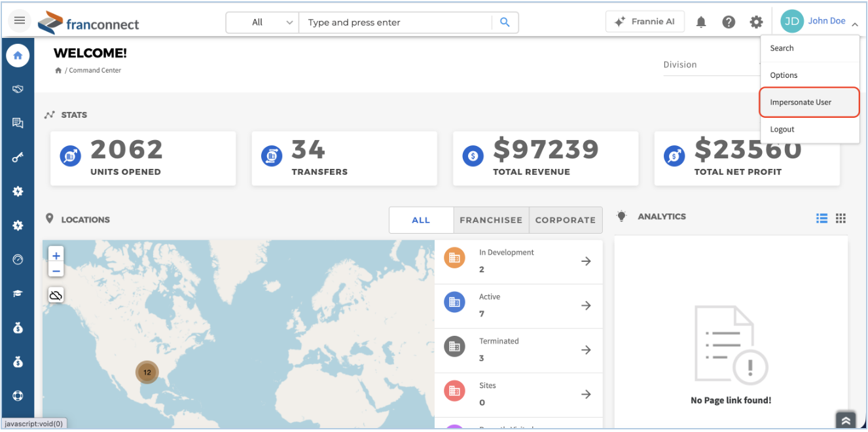Open the graduation cap training module

[x=18, y=293]
